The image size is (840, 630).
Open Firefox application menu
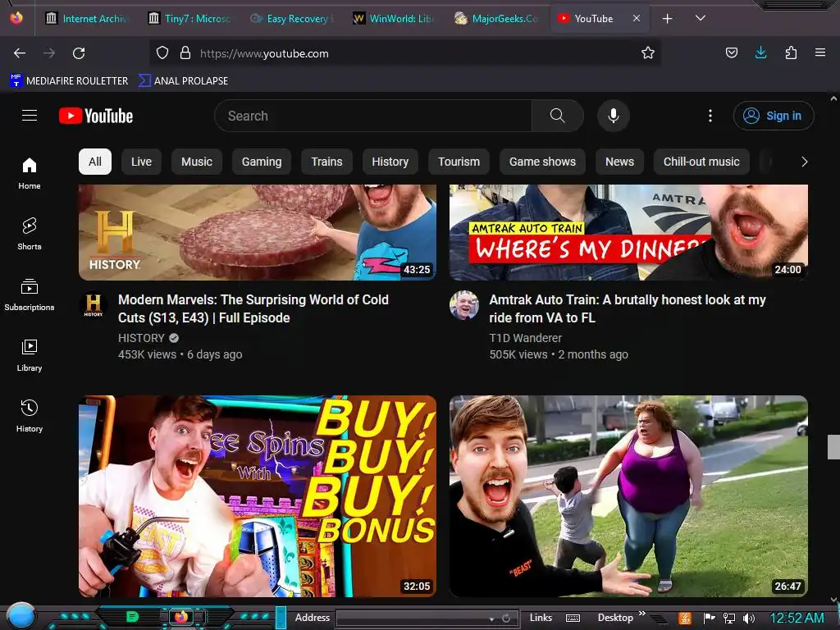820,52
